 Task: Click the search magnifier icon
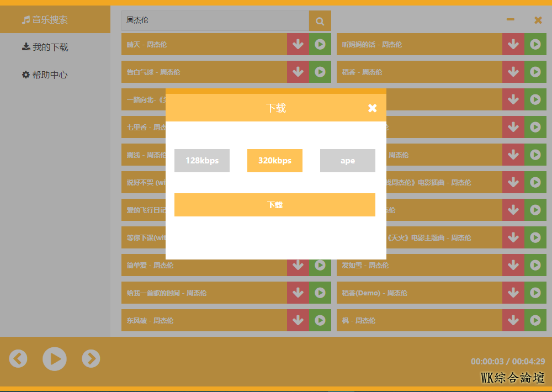[320, 21]
